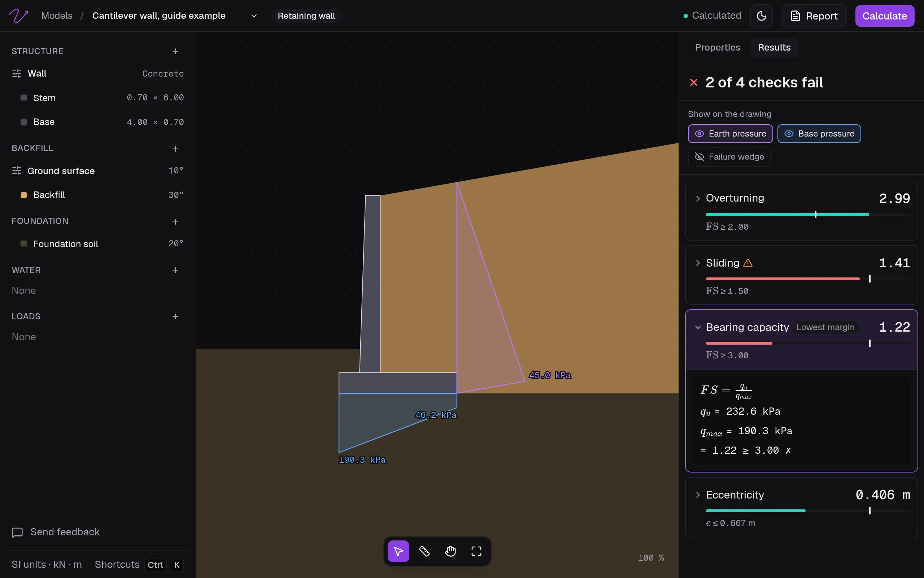Select the Base row 4.00 × 0.70
The image size is (924, 578).
point(98,122)
